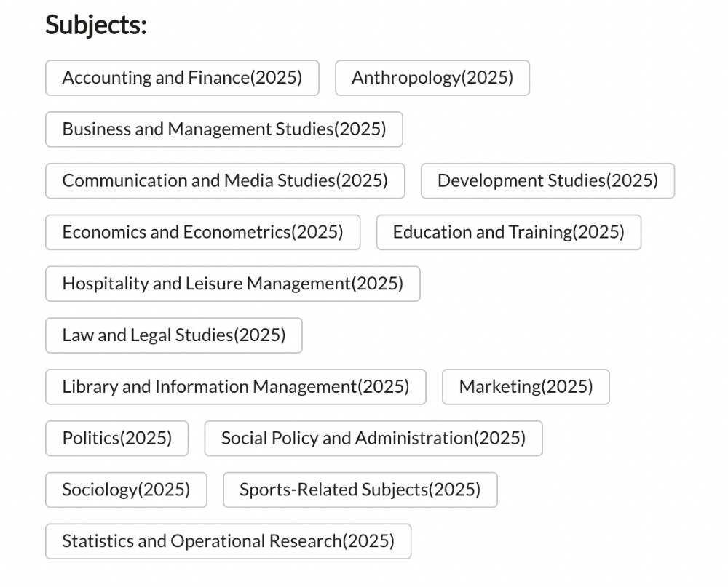Pick Hospitality and Leisure Management(2025)
This screenshot has height=587, width=728.
pos(233,284)
